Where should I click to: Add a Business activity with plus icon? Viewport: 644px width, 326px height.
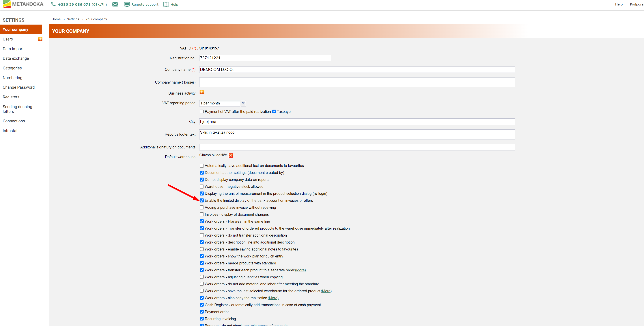coord(202,92)
